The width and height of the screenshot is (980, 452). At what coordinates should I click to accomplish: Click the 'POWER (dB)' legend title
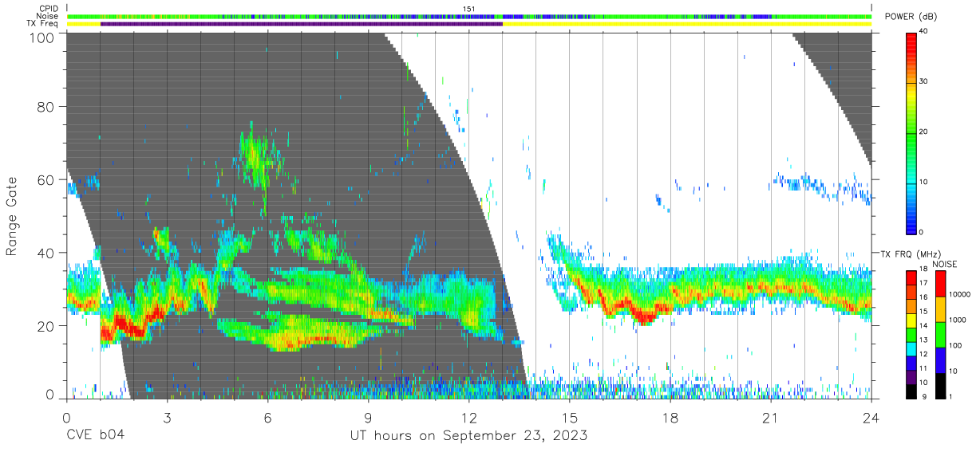[911, 17]
